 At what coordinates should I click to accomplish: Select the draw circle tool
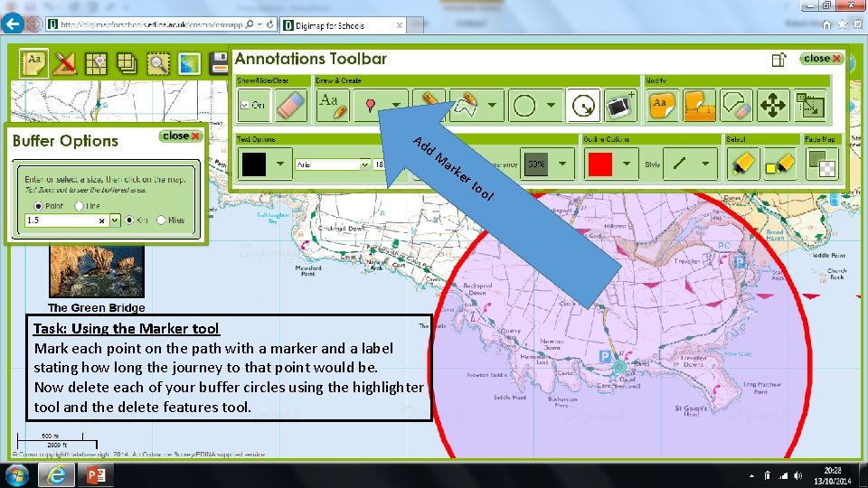click(524, 105)
